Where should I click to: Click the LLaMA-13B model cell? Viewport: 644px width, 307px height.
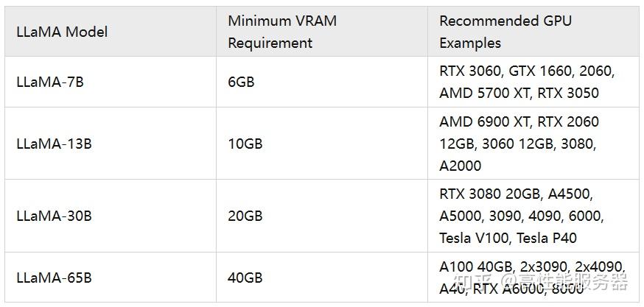click(x=54, y=144)
